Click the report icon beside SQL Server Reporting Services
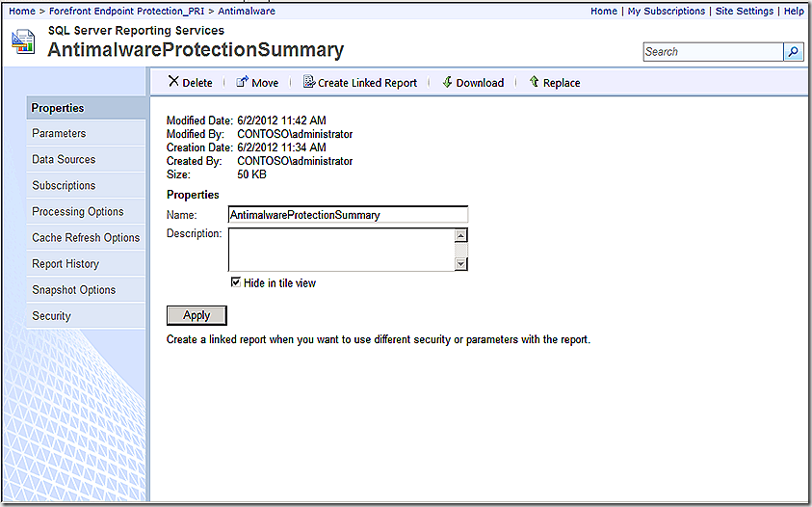The height and width of the screenshot is (507, 812). pyautogui.click(x=23, y=41)
